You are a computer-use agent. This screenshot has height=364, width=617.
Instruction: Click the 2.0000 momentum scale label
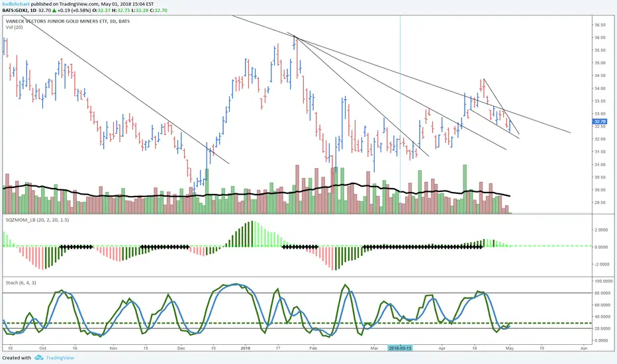coord(601,230)
